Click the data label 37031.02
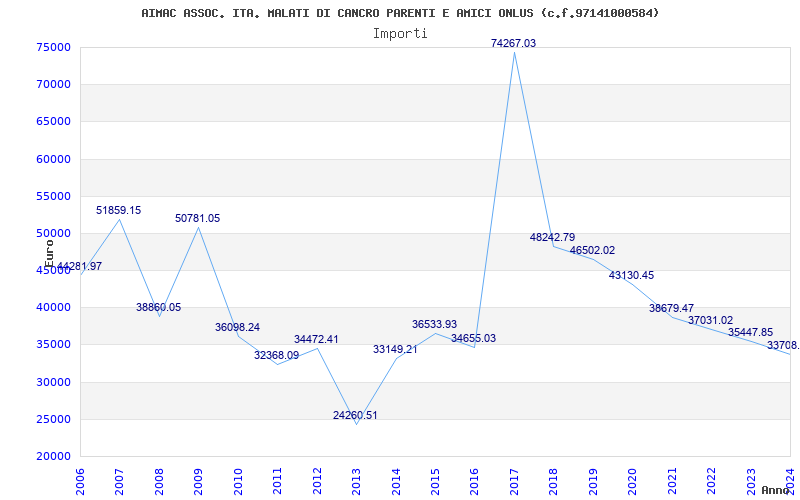 (x=710, y=320)
